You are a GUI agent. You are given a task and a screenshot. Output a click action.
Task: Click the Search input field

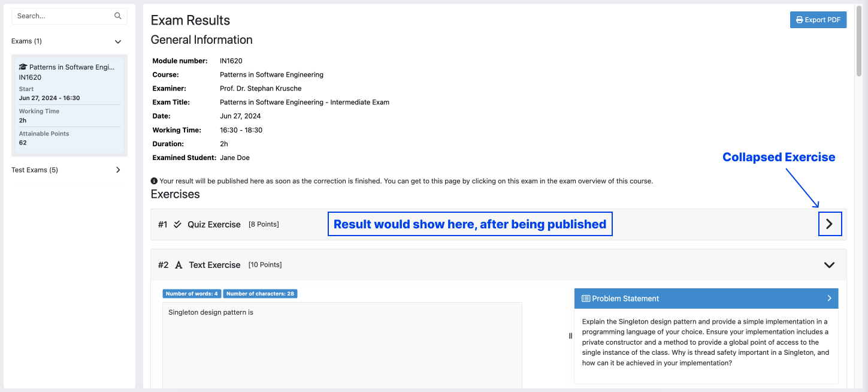(63, 16)
